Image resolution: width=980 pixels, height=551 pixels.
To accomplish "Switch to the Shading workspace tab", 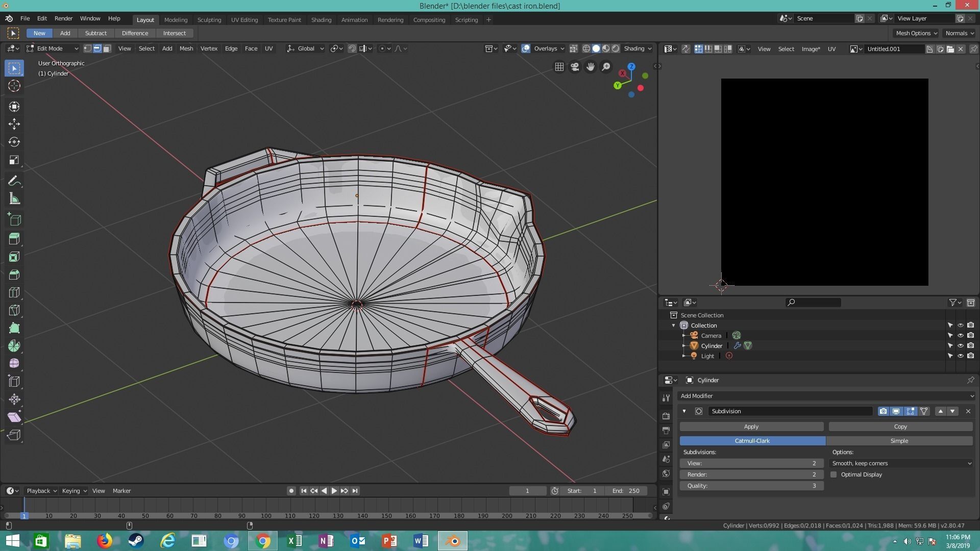I will click(x=321, y=20).
